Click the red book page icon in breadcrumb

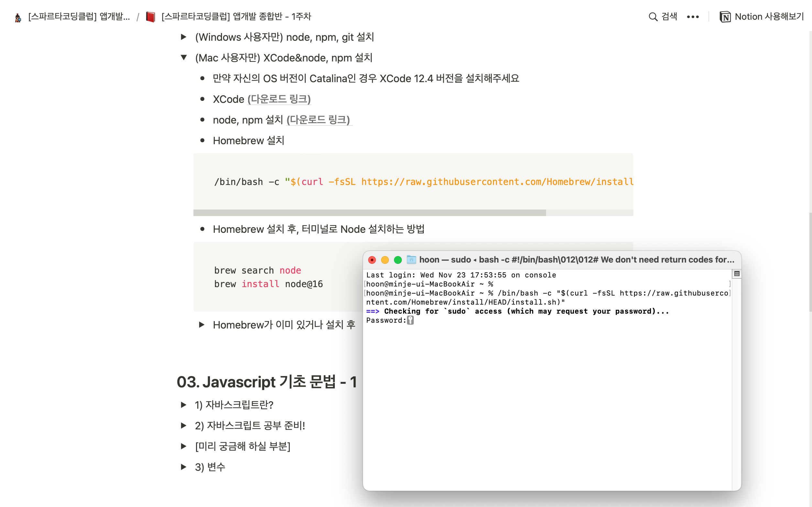(x=151, y=16)
